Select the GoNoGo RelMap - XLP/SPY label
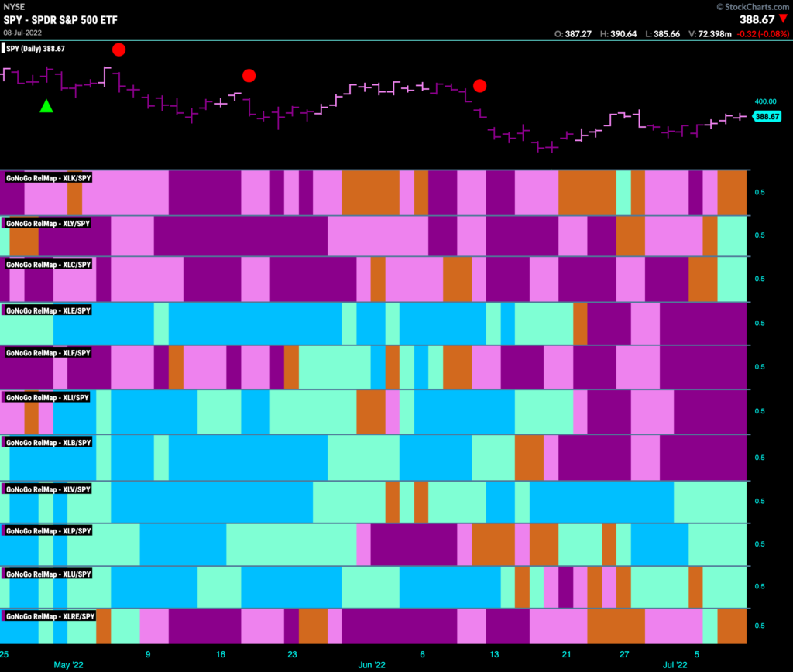The height and width of the screenshot is (672, 793). point(49,531)
